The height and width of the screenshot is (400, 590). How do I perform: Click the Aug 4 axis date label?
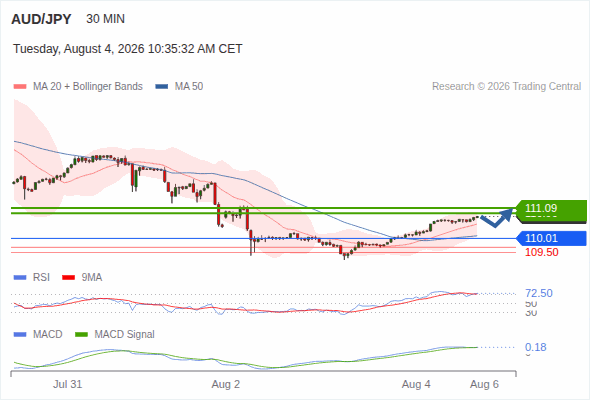tap(416, 385)
